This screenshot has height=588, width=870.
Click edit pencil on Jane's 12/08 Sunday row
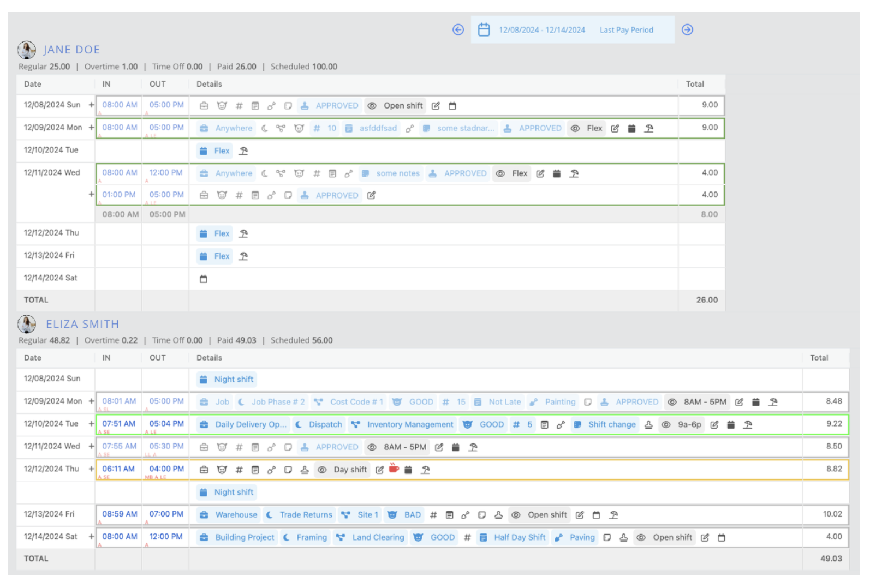tap(436, 106)
